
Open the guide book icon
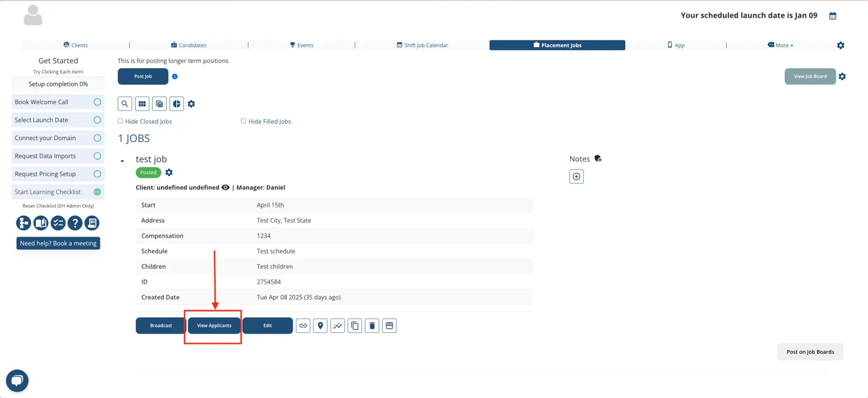pos(41,223)
